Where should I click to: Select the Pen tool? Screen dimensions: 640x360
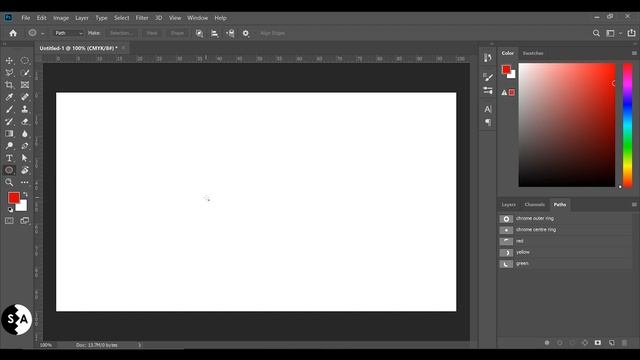pyautogui.click(x=25, y=146)
